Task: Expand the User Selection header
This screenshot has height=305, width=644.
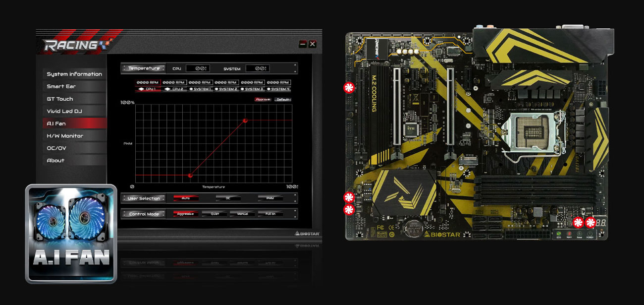Action: pyautogui.click(x=144, y=198)
